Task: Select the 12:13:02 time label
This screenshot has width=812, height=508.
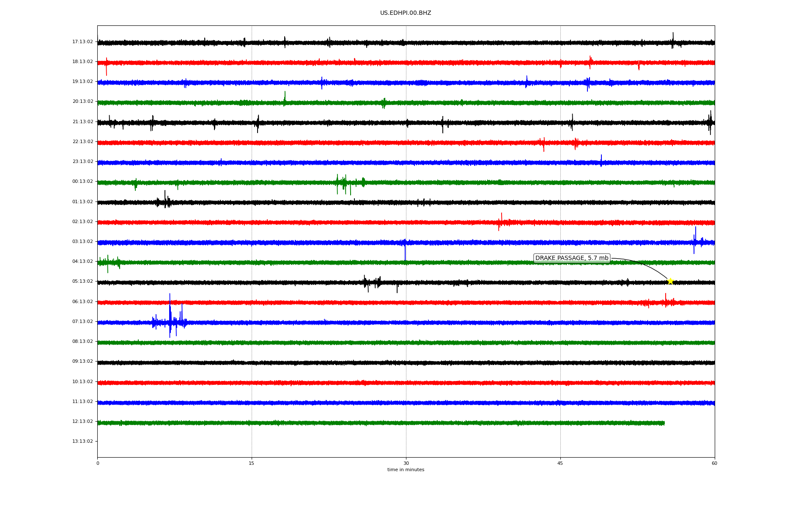Action: (82, 422)
